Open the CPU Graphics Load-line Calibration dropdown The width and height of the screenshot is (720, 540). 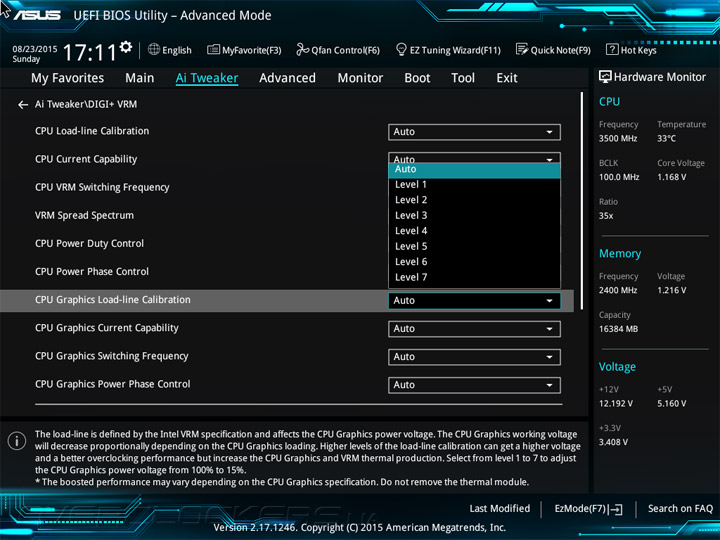tap(474, 301)
